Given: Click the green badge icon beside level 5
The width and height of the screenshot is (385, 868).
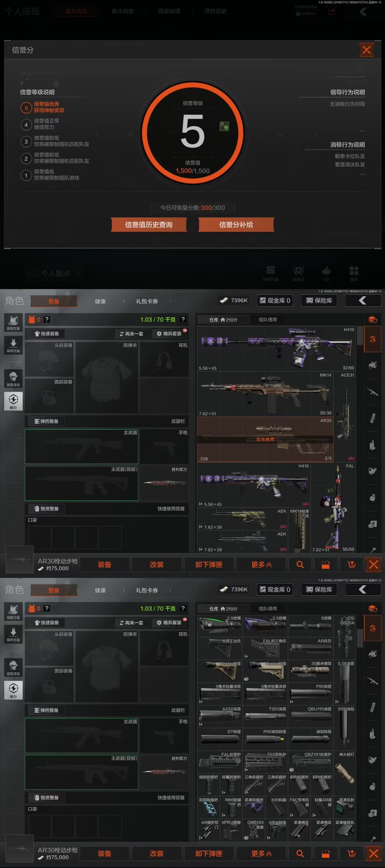Looking at the screenshot, I should pyautogui.click(x=224, y=126).
